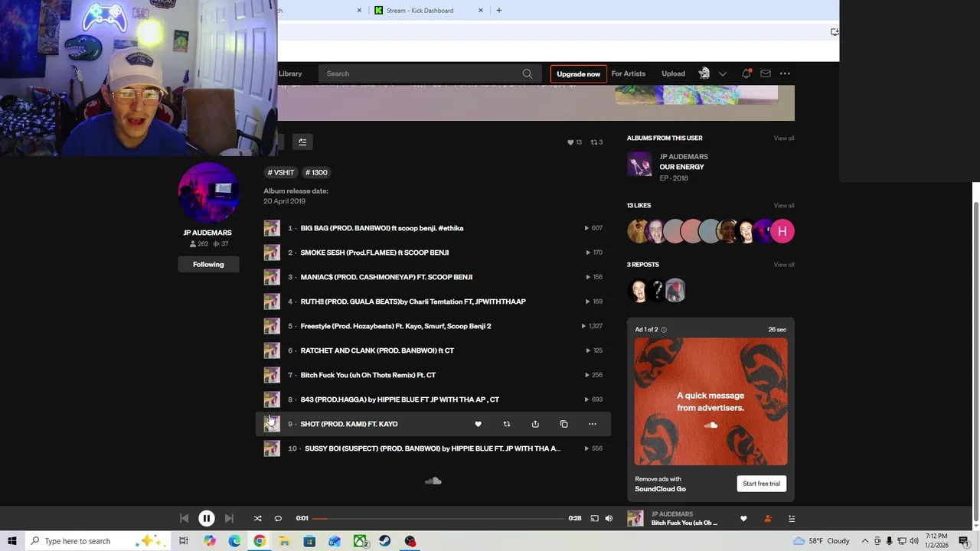Open File Explorer from the taskbar

[284, 541]
